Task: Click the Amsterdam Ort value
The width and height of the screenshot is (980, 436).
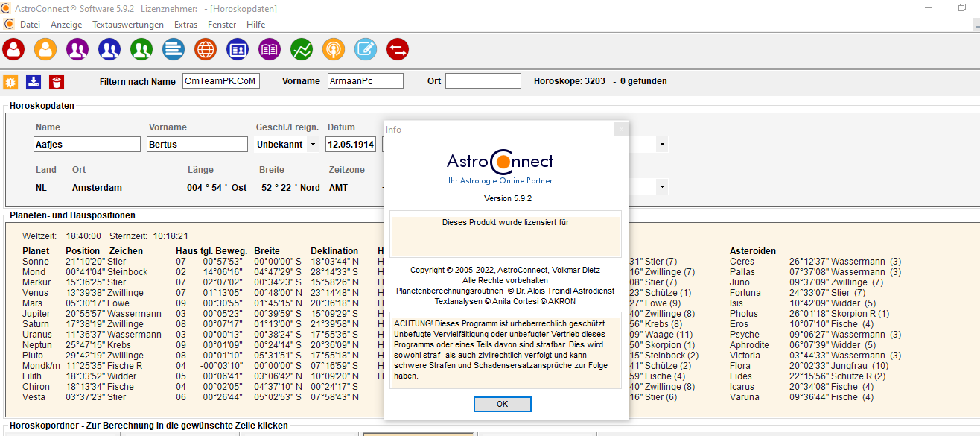Action: click(x=97, y=188)
